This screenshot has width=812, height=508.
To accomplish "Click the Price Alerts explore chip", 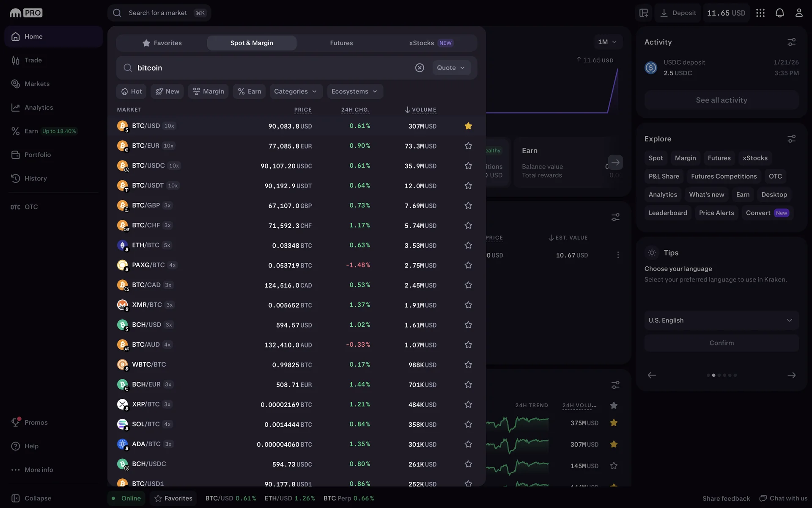I will coord(716,213).
